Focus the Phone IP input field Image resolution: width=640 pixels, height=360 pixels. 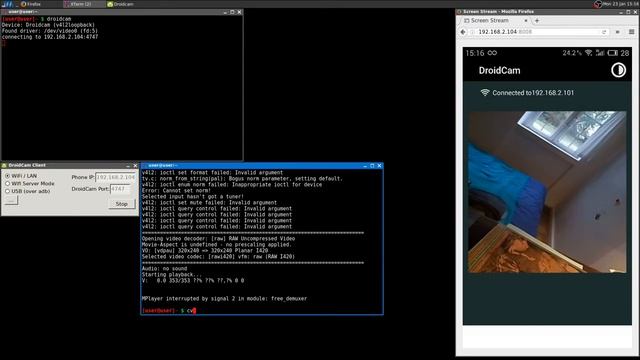[116, 177]
